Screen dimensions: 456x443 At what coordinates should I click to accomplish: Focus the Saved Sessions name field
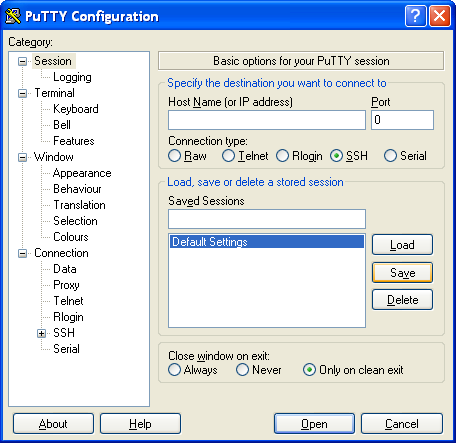click(267, 219)
